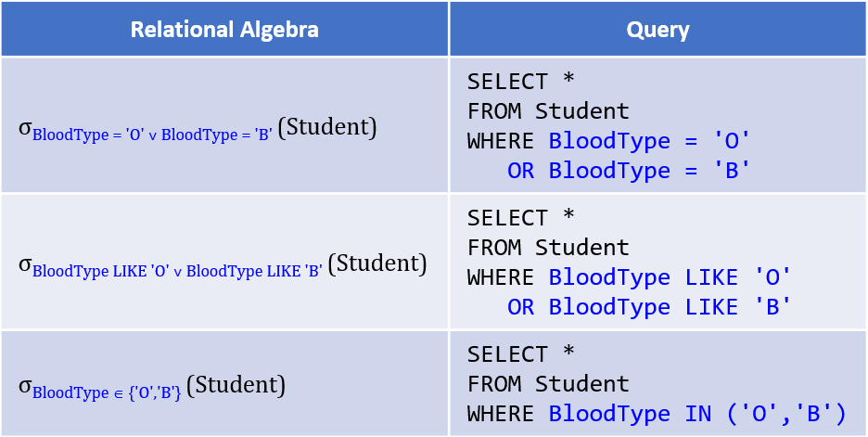
Task: Click the WHERE keyword in the third query
Action: tap(501, 414)
